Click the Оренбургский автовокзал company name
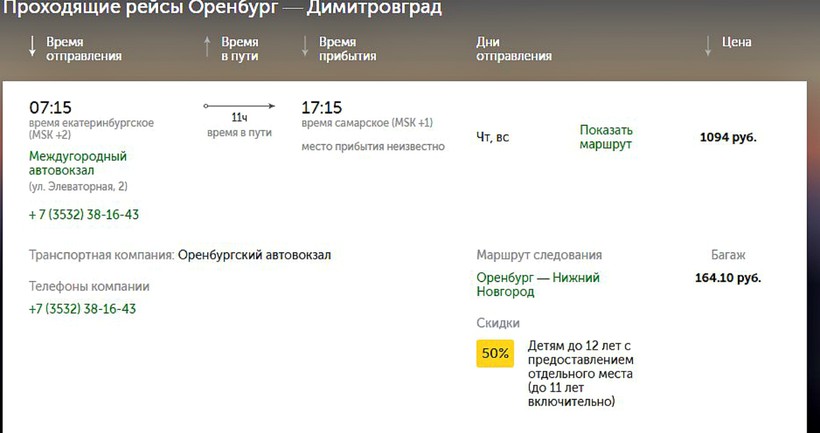Screen dimensions: 820x433 click(254, 255)
